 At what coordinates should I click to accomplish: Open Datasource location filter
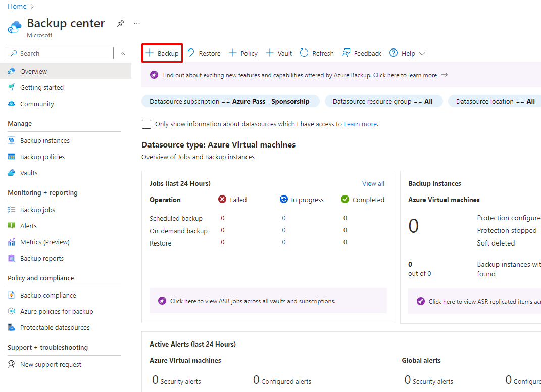[495, 101]
